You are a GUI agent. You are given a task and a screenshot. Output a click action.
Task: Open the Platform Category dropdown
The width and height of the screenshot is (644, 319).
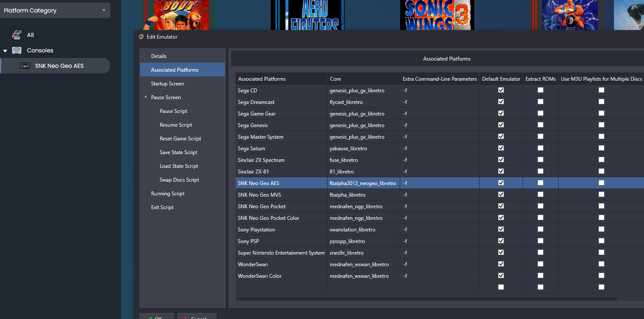point(55,10)
